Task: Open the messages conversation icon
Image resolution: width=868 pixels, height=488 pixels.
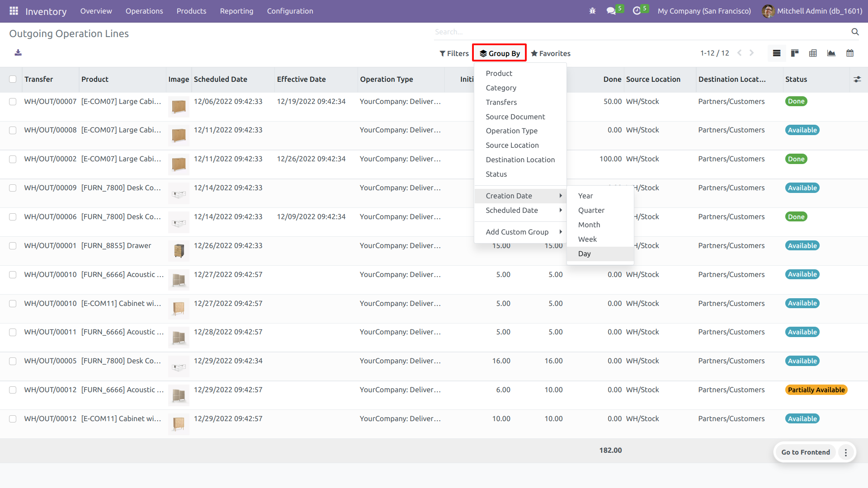Action: coord(611,11)
